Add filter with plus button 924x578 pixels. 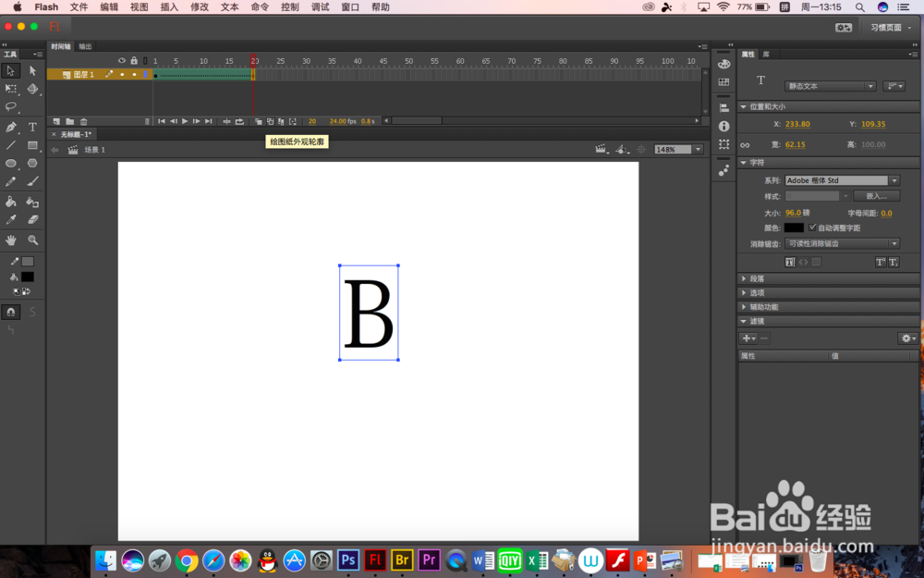[748, 338]
